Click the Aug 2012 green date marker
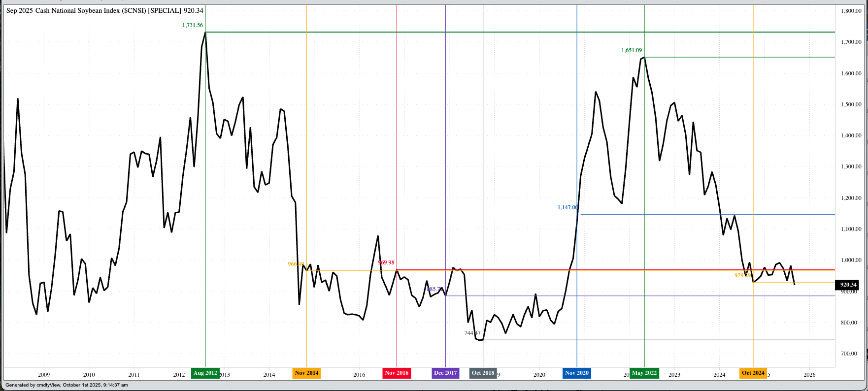The image size is (868, 391). (205, 373)
